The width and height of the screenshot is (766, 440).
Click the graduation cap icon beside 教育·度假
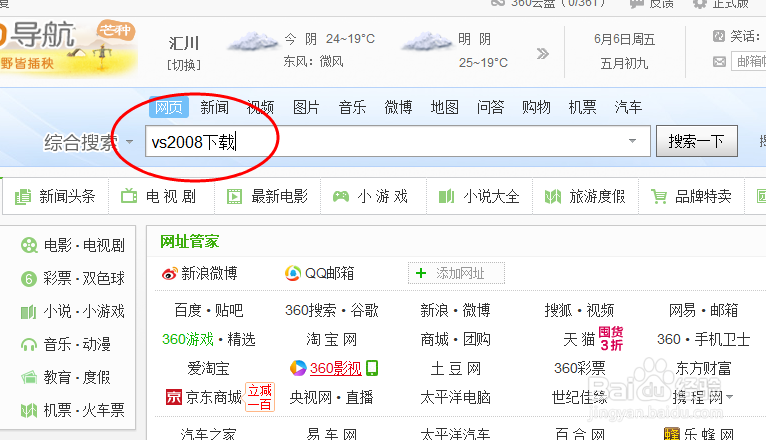tap(29, 377)
